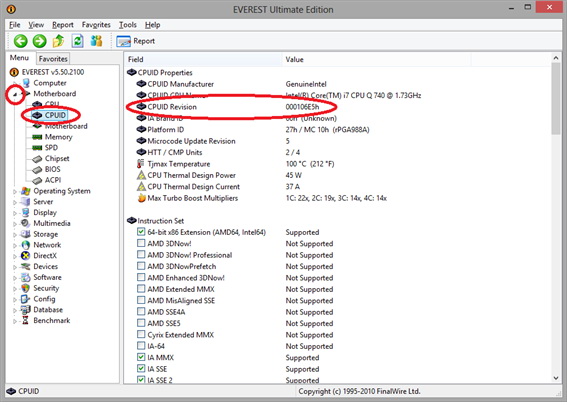Click the Refresh toolbar icon
Viewport: 567px width, 406px height.
click(77, 41)
